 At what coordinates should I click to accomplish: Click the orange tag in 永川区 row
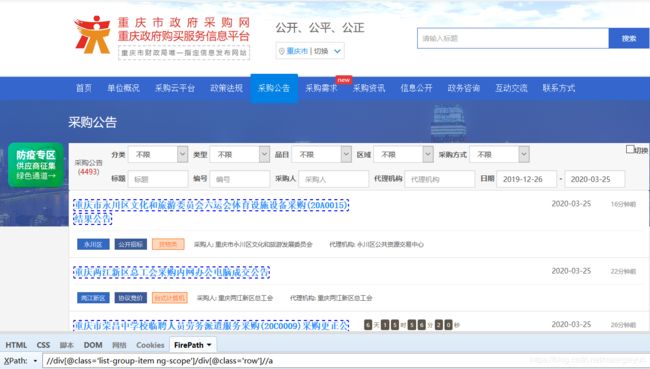tap(168, 244)
